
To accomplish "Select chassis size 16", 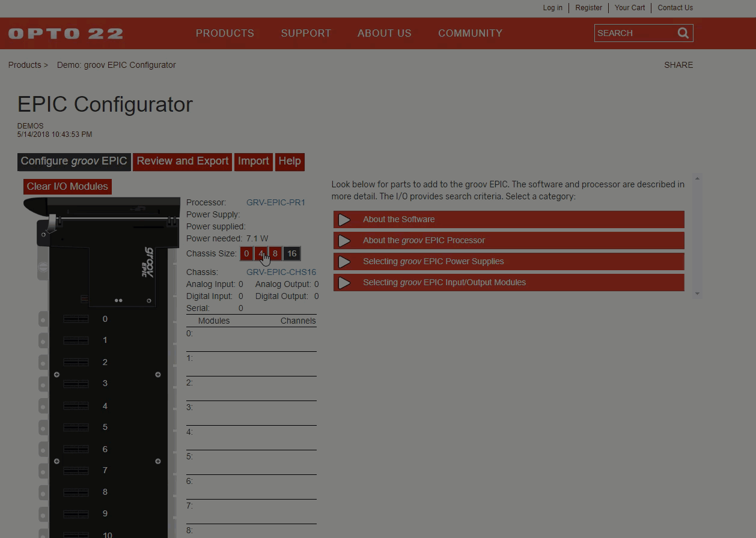I will [291, 253].
